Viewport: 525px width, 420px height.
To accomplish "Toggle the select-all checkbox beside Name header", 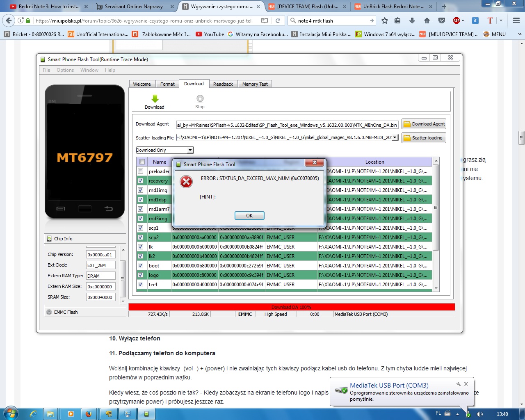I will point(142,162).
